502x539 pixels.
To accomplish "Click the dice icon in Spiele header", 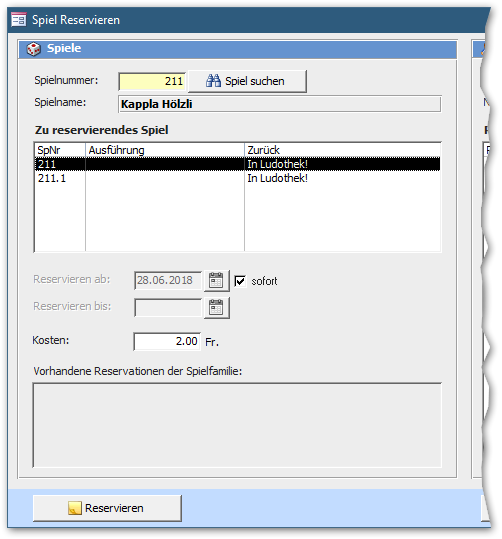I will tap(33, 49).
